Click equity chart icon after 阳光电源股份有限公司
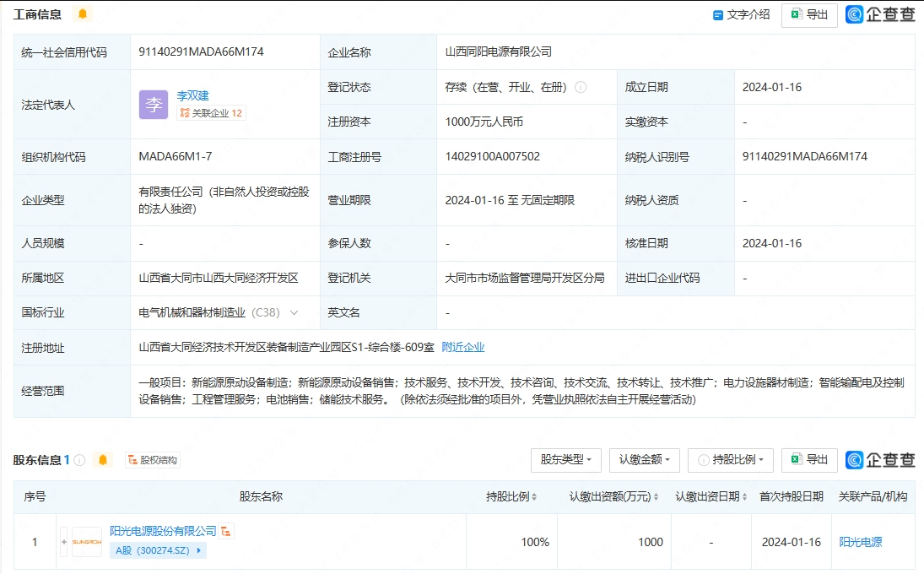Viewport: 924px width, 574px height. click(226, 531)
